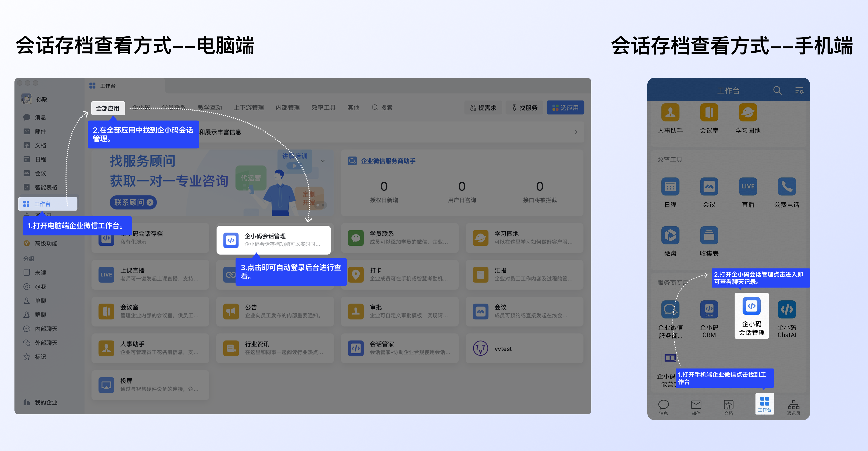
Task: Open the 学习园地 app card on desktop
Action: [524, 238]
